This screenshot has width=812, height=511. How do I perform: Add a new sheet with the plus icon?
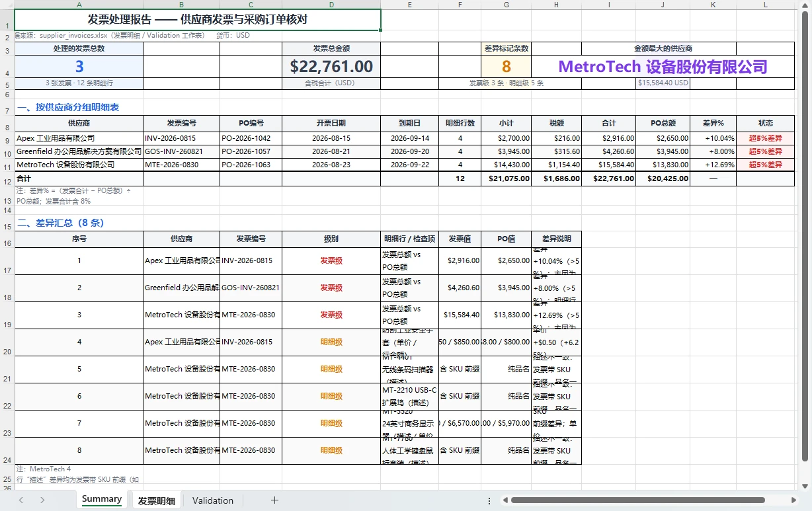(x=274, y=500)
